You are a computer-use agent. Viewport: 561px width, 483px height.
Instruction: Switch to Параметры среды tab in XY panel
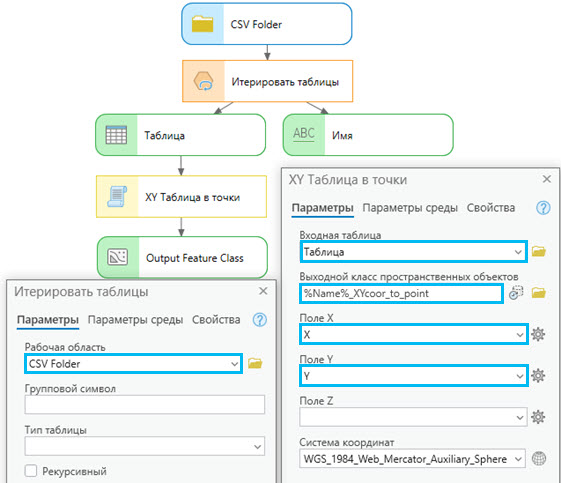(x=410, y=208)
